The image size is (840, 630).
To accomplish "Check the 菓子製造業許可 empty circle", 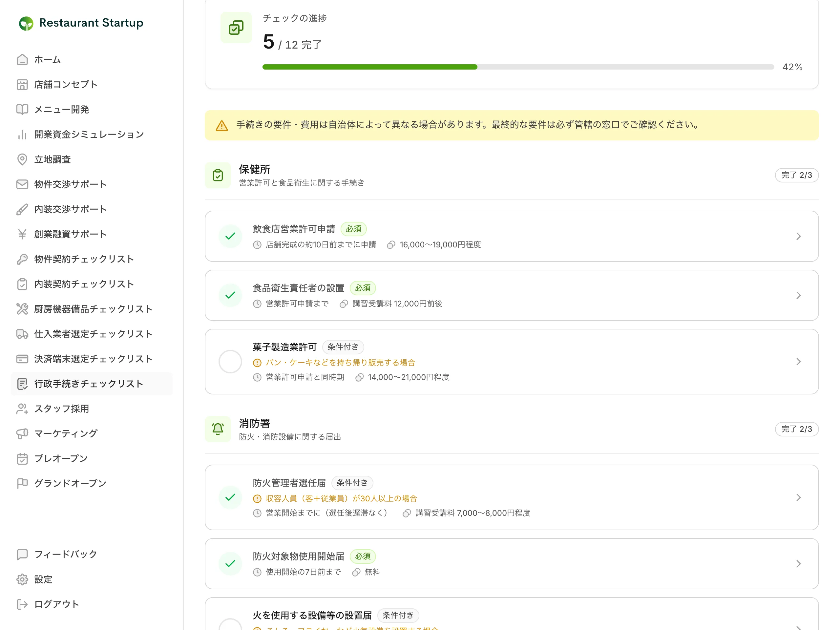I will pos(230,362).
